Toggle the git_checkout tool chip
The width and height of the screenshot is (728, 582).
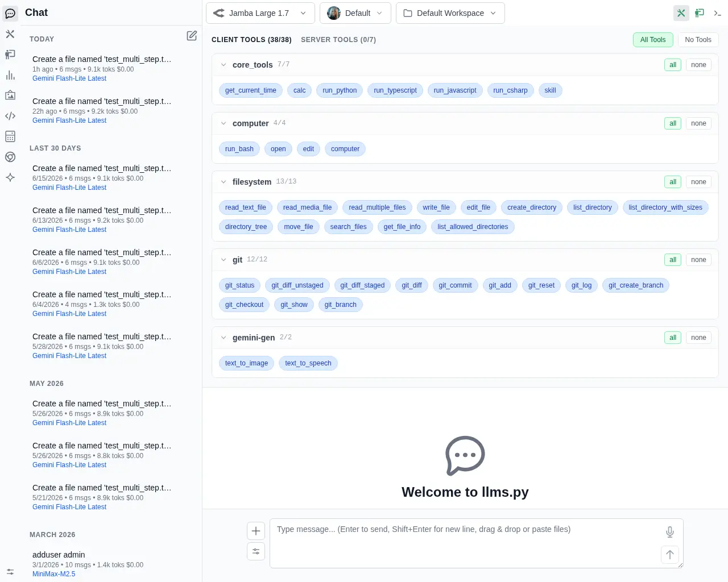pyautogui.click(x=244, y=305)
